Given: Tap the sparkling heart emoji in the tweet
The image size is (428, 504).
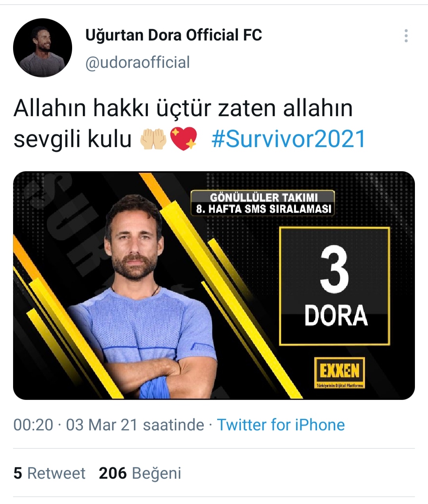Looking at the screenshot, I should click(183, 139).
